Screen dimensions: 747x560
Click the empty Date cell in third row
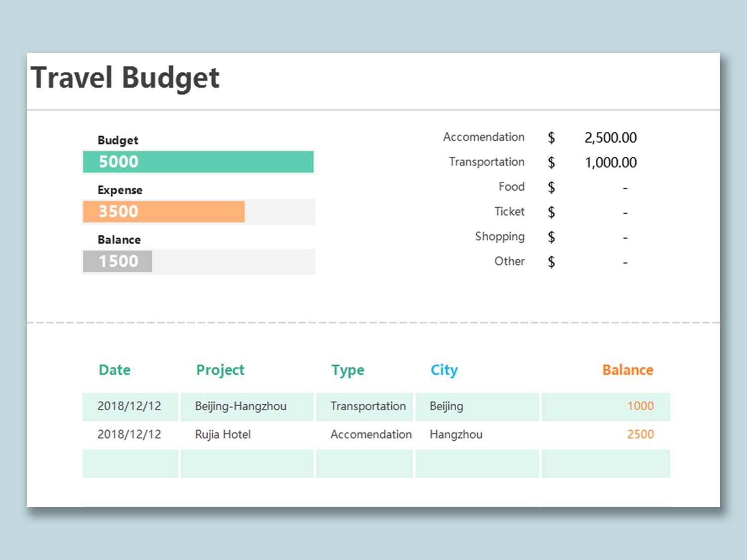pos(130,463)
